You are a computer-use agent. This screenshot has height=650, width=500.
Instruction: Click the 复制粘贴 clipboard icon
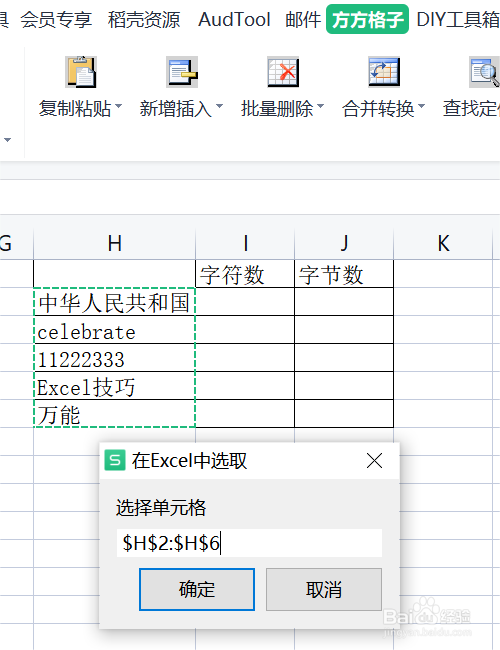click(x=81, y=72)
